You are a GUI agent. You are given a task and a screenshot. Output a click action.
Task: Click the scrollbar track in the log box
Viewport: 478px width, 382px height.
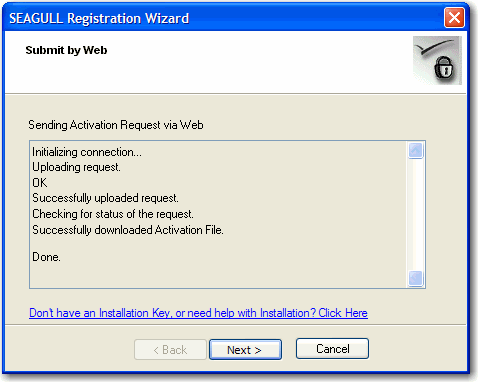click(x=416, y=214)
